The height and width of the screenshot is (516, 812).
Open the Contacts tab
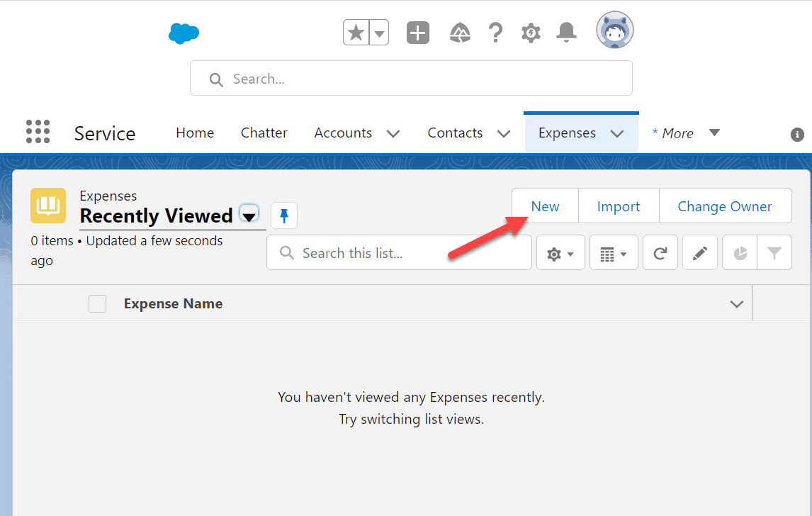tap(455, 133)
